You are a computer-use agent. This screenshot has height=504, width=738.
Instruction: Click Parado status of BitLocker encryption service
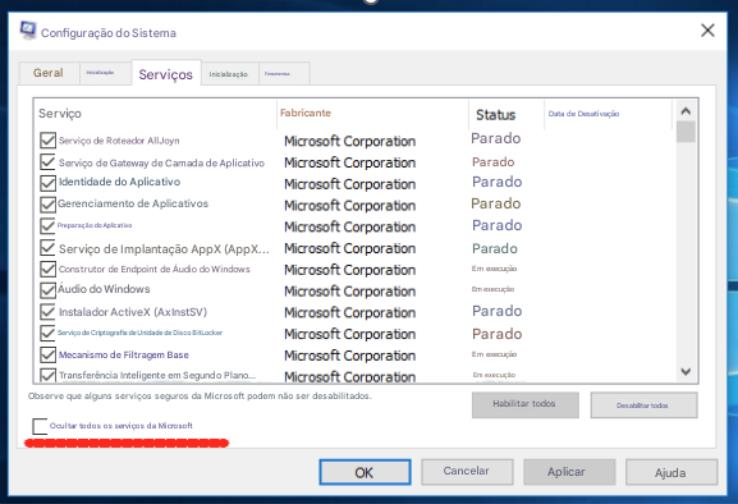[x=497, y=334]
